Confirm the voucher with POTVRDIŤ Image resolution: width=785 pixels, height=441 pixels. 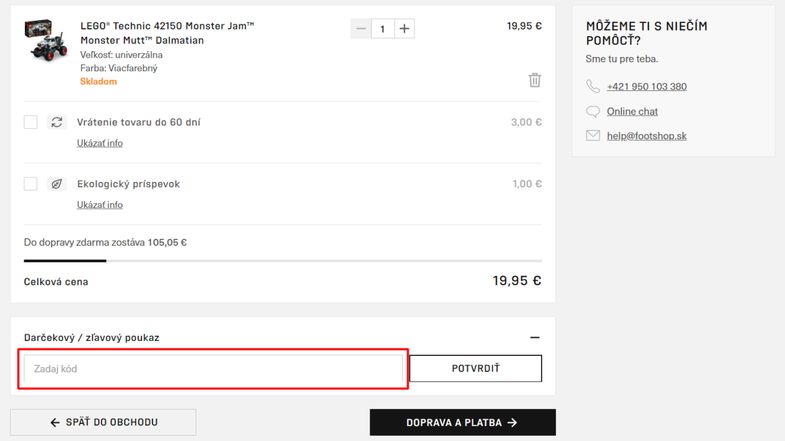point(476,368)
